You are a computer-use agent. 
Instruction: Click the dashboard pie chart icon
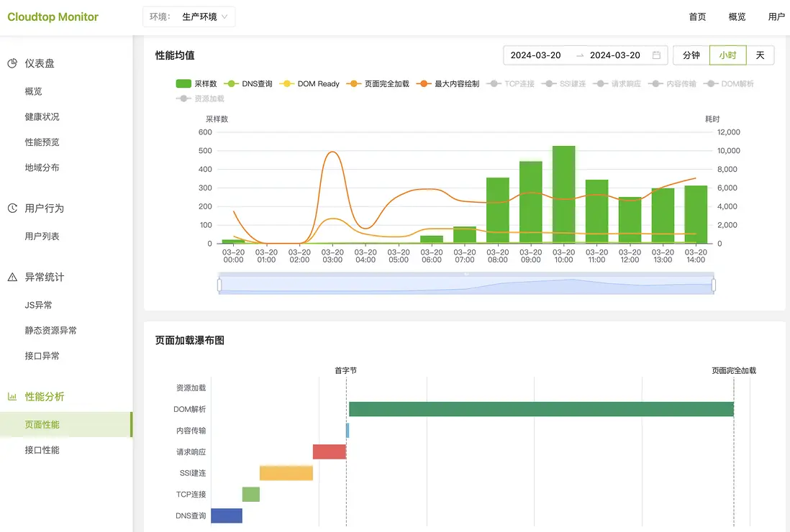[12, 63]
